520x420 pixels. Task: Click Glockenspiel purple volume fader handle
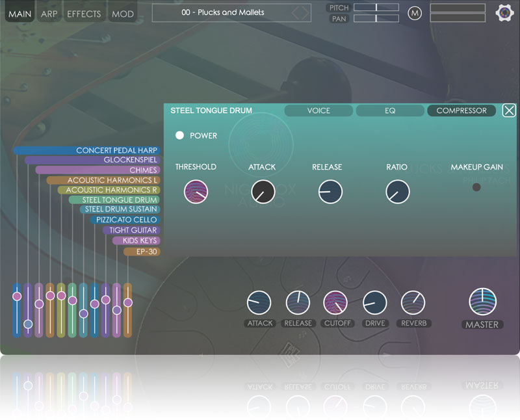28,324
